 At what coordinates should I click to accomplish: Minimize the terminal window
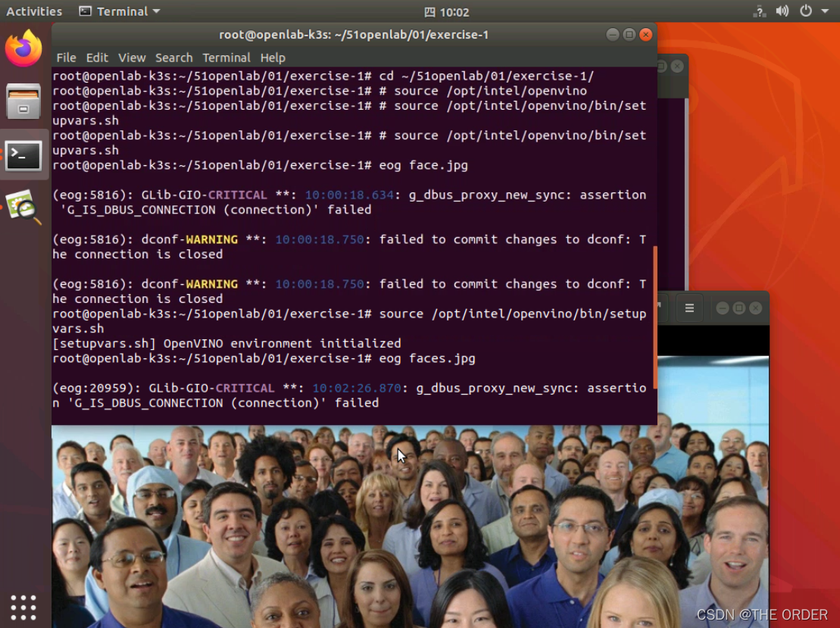[612, 35]
